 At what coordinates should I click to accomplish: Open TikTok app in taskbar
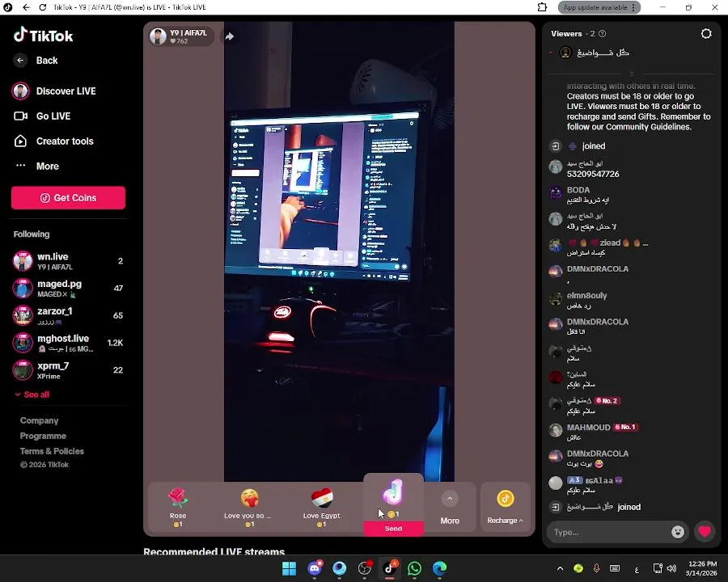390,568
